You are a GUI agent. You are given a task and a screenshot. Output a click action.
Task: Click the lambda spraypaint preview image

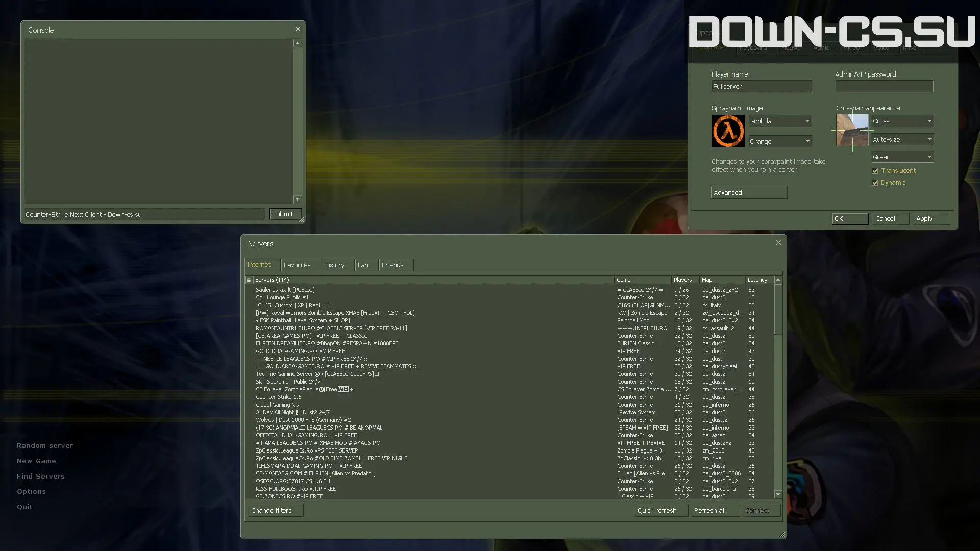[728, 131]
